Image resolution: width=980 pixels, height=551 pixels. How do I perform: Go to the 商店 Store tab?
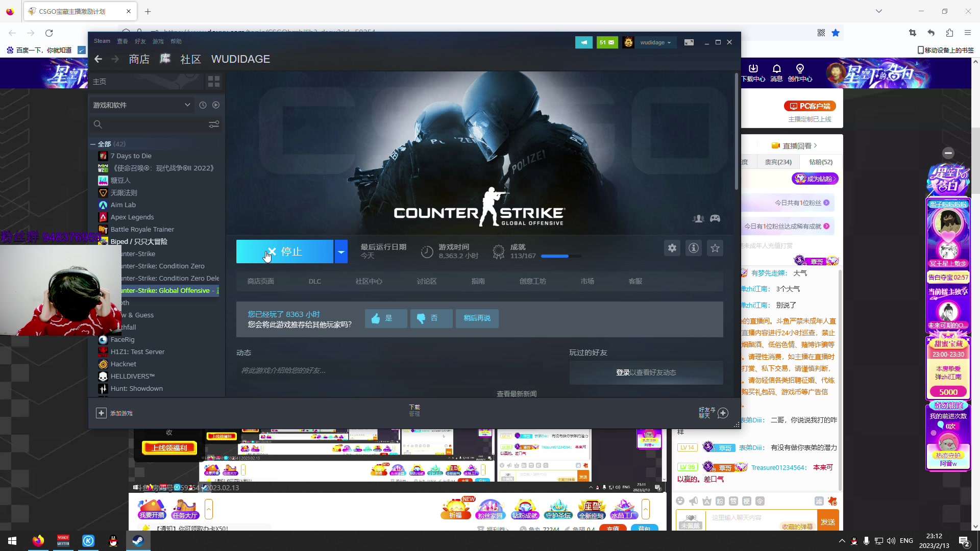click(139, 59)
